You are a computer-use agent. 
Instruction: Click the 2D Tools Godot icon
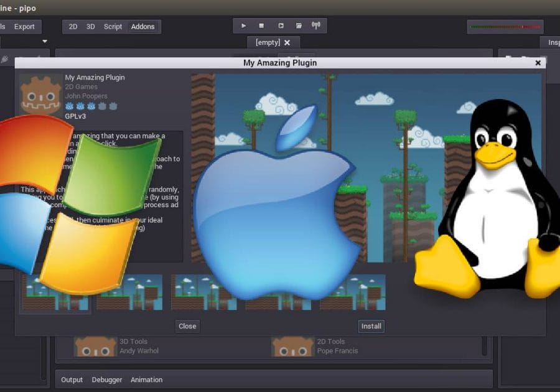coord(293,347)
